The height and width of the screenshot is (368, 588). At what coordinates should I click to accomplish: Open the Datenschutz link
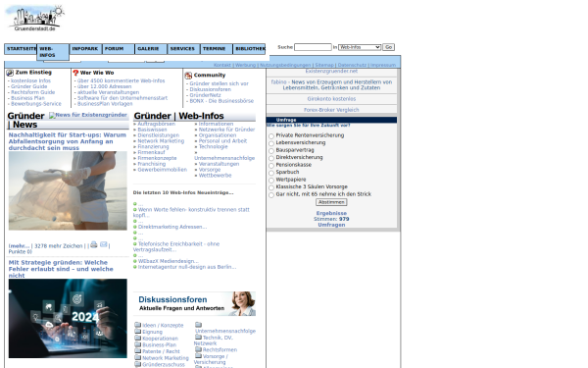click(x=352, y=65)
